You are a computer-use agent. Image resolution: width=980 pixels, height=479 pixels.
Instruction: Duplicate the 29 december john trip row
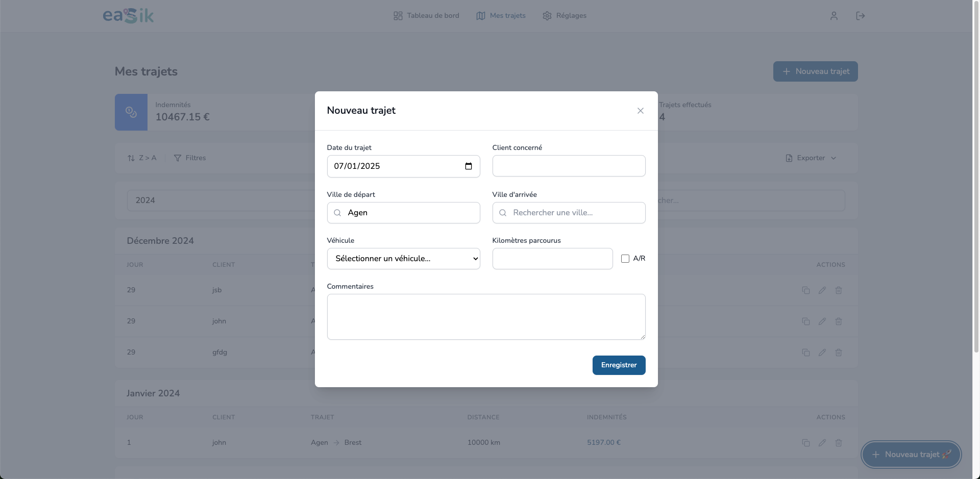point(806,321)
